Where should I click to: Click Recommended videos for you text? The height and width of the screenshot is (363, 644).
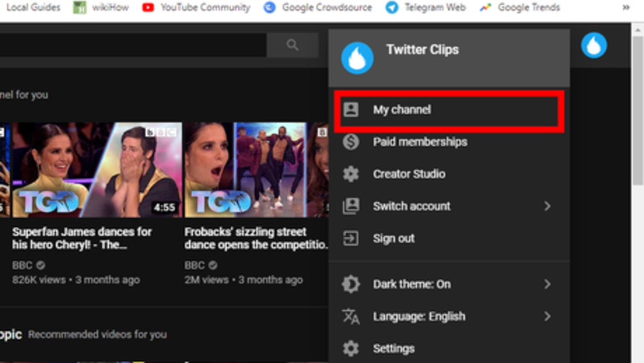point(97,335)
